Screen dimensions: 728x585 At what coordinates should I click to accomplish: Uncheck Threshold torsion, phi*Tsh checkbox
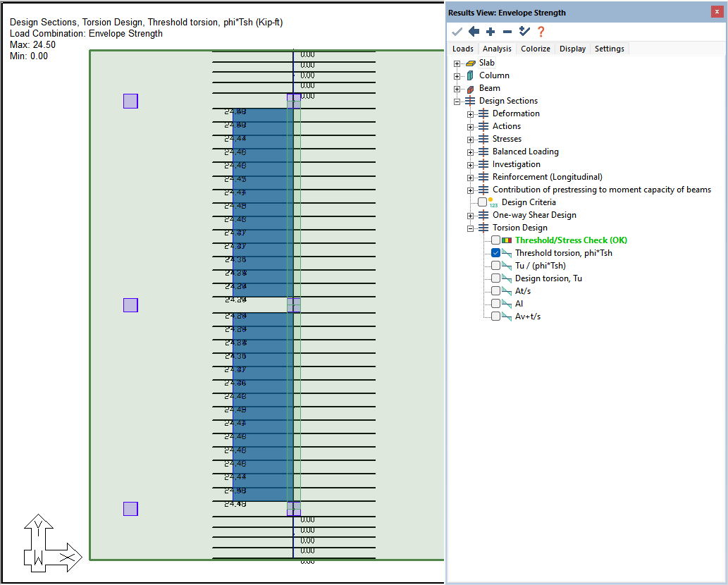tap(496, 253)
